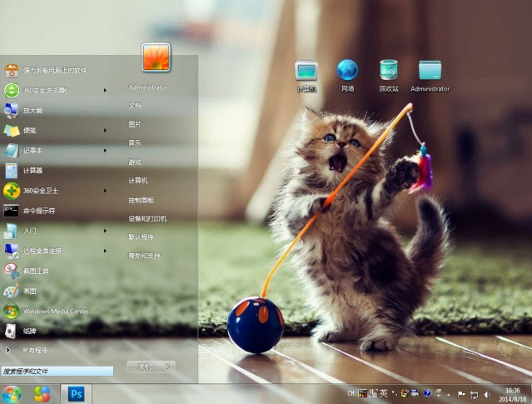Open the network tray icon
The image size is (532, 404).
click(474, 395)
